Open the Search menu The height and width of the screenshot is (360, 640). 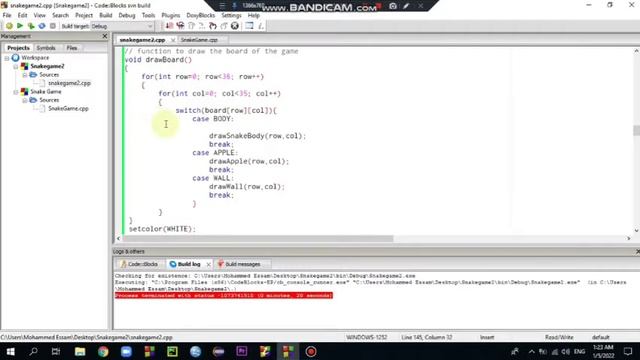[x=60, y=15]
